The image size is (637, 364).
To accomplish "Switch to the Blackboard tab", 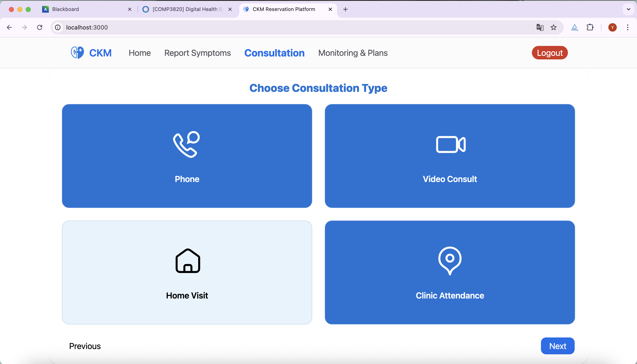I will pos(66,9).
